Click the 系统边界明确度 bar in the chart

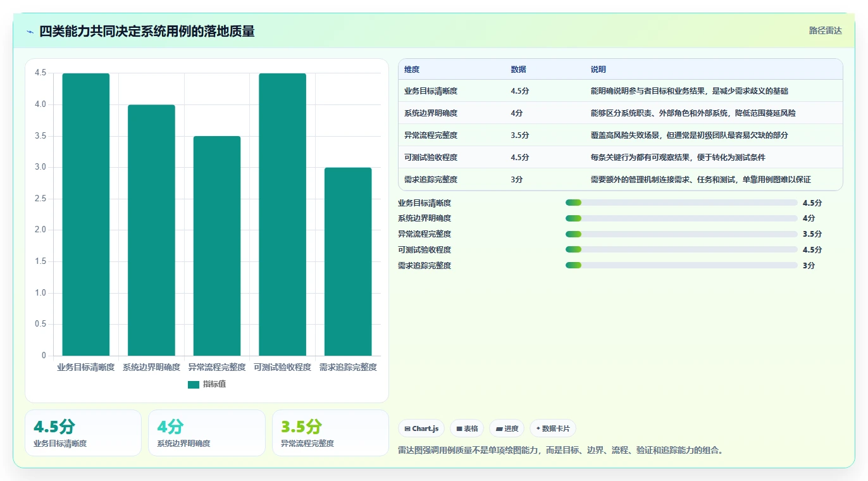click(151, 230)
